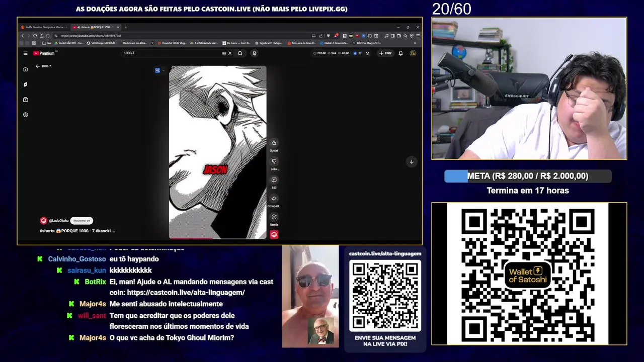Click the castcoin.live/alta-linguagem label

pyautogui.click(x=385, y=253)
